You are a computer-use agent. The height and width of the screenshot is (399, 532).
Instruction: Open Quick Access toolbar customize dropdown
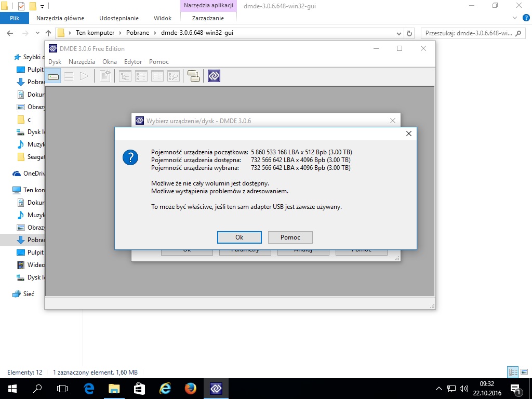[42, 6]
